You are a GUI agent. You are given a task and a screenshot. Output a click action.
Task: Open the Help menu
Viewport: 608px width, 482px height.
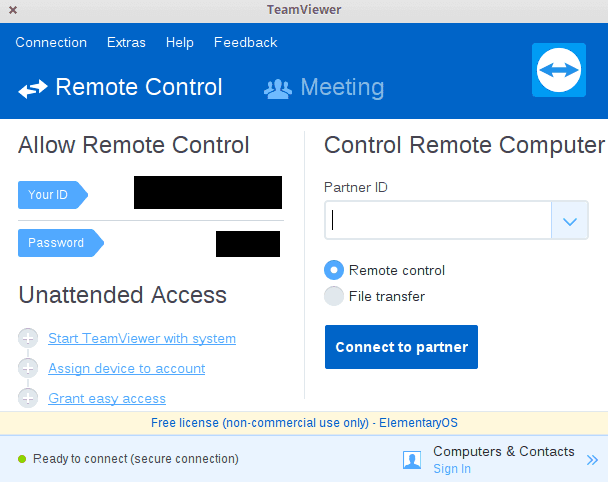click(180, 42)
